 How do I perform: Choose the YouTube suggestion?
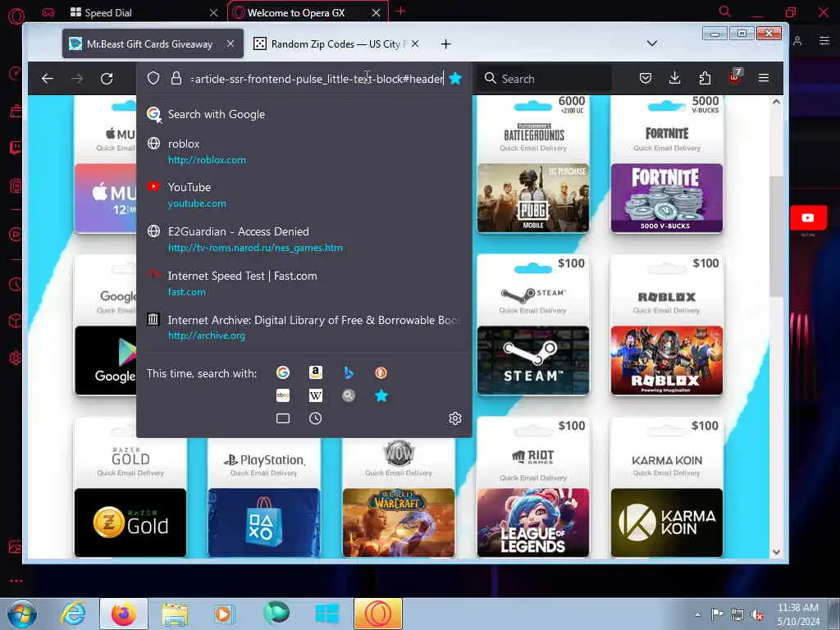pos(304,195)
